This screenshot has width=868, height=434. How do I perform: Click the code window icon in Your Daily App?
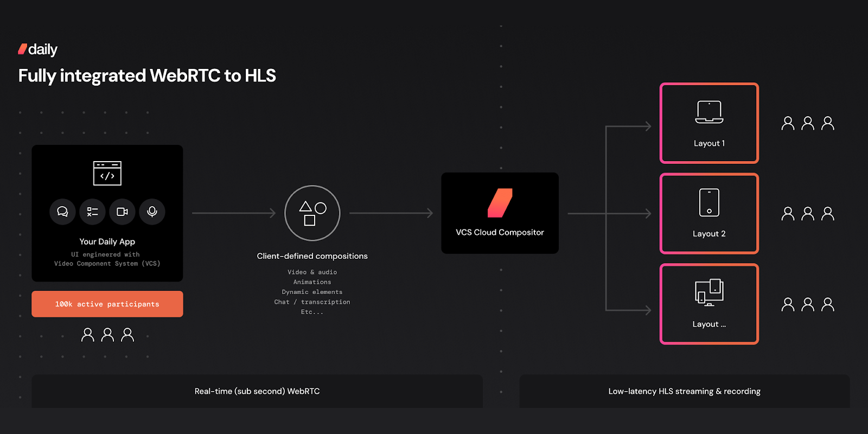[107, 173]
